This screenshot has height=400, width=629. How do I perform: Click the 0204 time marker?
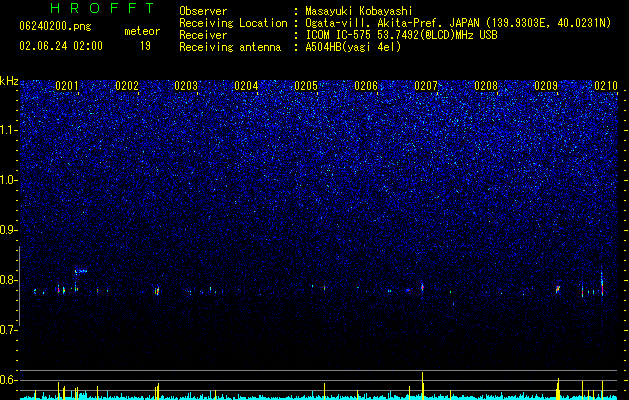click(x=246, y=86)
